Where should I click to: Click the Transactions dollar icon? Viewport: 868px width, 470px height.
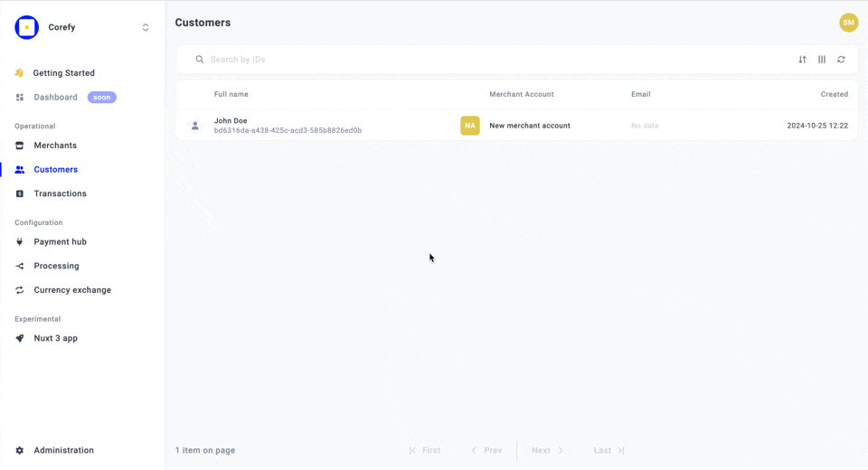point(19,193)
